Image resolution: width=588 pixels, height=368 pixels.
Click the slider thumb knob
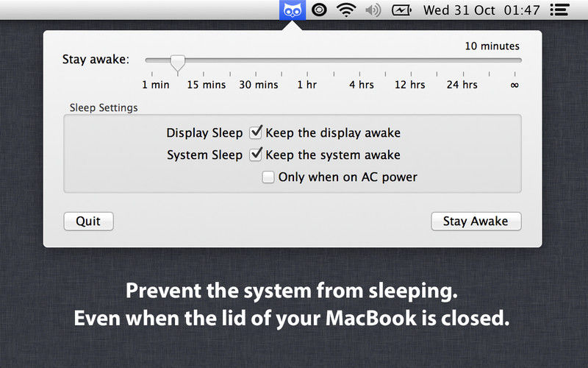pos(177,63)
